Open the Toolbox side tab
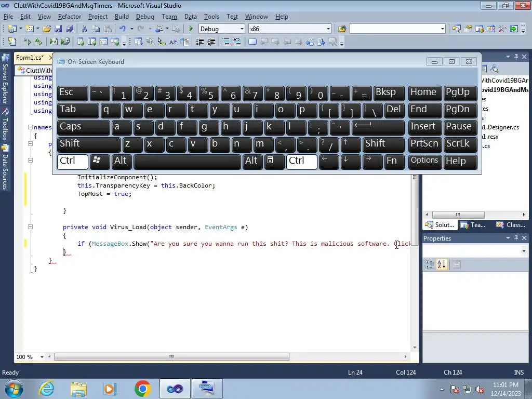The image size is (532, 399). 5,125
